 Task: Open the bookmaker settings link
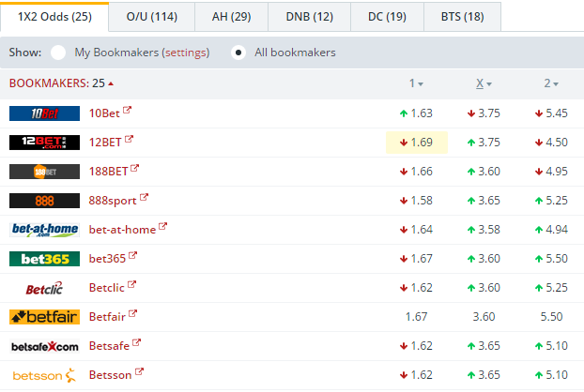[186, 53]
